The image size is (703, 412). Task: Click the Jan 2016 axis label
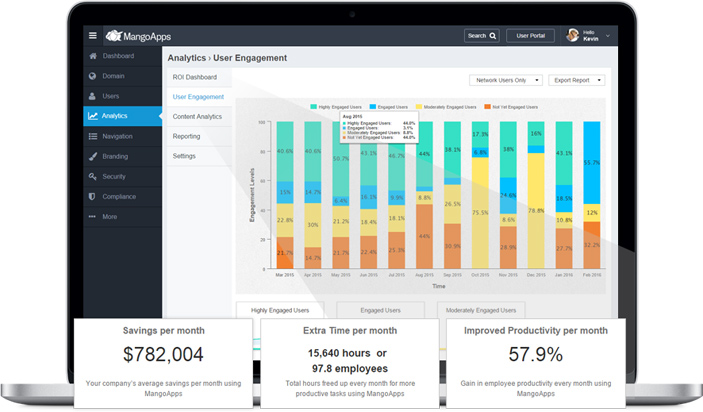click(x=564, y=275)
